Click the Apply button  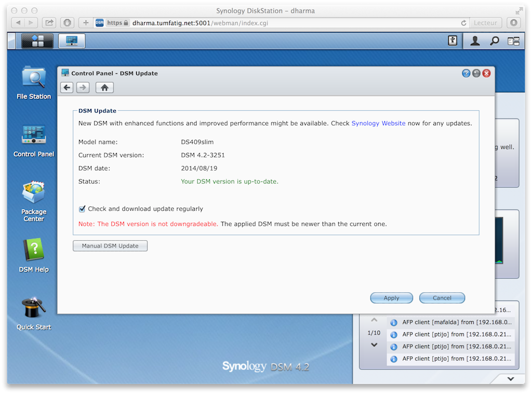(391, 298)
